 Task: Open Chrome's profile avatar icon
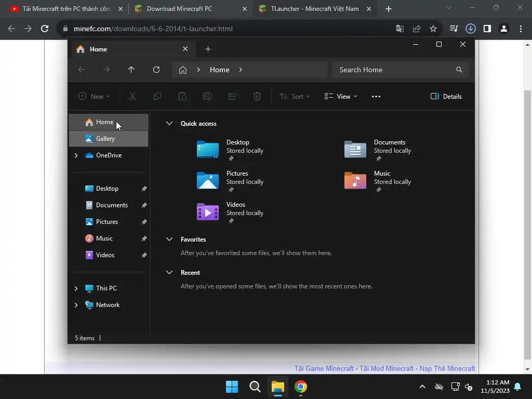tap(504, 29)
